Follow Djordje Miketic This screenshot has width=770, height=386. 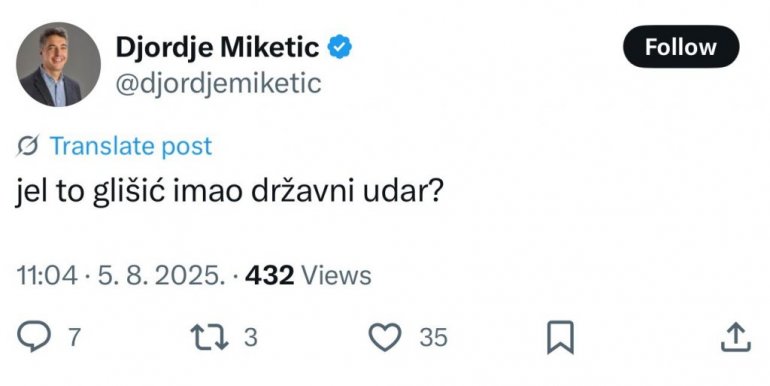pyautogui.click(x=681, y=47)
